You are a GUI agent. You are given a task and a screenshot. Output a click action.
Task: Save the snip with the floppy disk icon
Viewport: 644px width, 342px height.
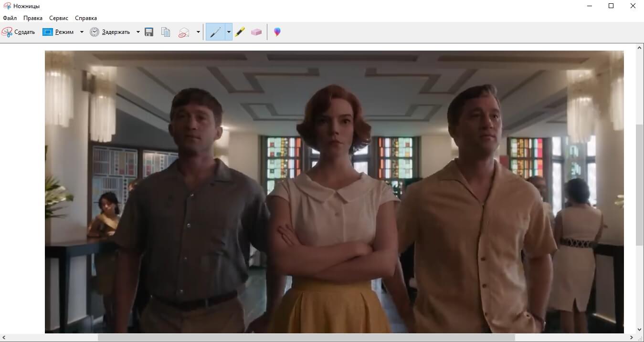point(149,32)
